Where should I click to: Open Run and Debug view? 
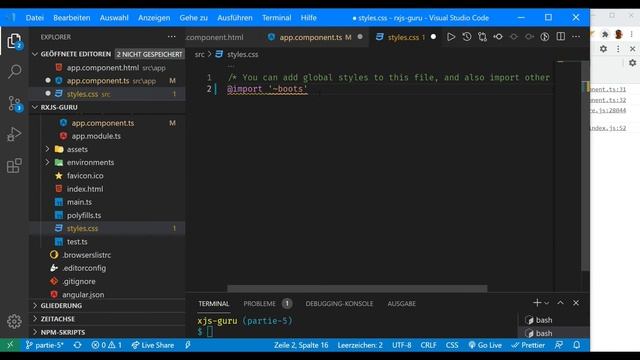tap(14, 134)
